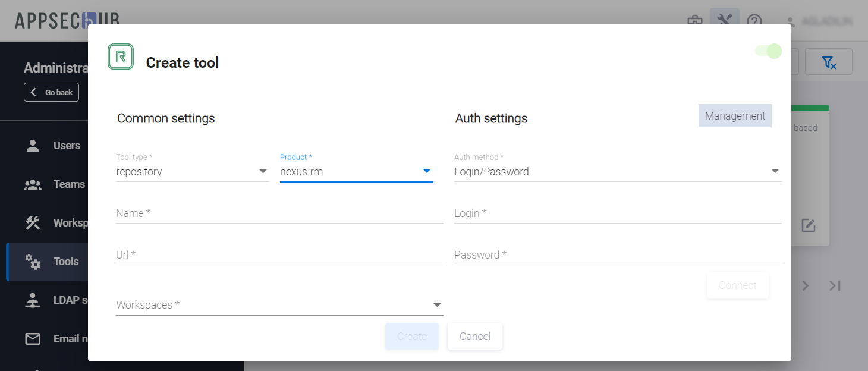Click the nexus-rm product logo icon

coord(121,56)
